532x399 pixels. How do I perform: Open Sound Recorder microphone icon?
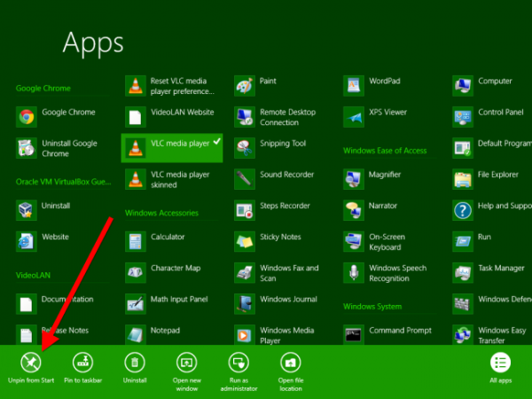(x=245, y=179)
